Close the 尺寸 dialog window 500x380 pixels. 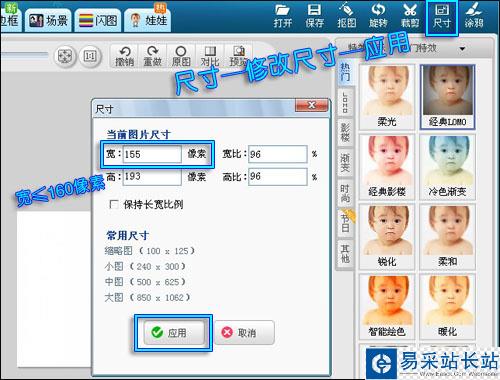(311, 105)
